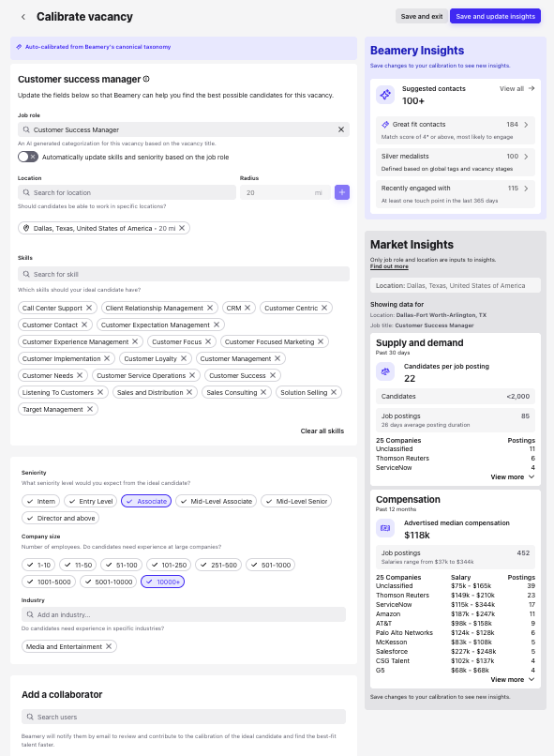Select the Mid-Level Senior seniority option

(296, 500)
